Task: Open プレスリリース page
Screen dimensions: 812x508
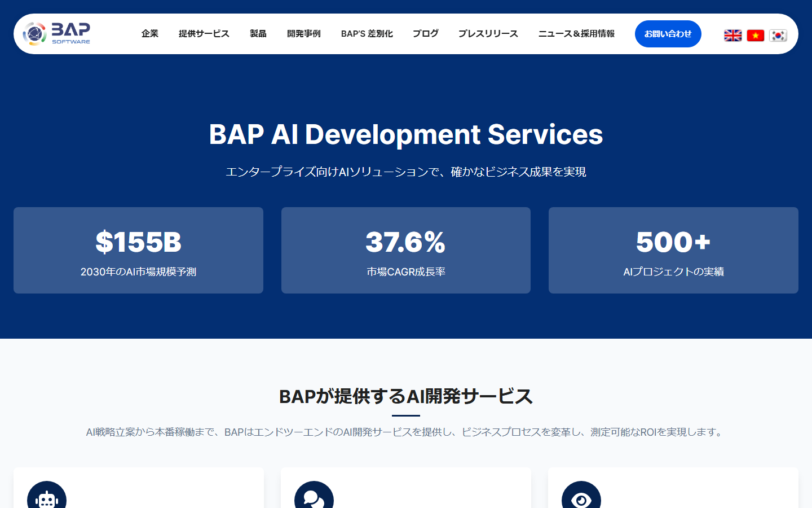Action: [x=488, y=34]
